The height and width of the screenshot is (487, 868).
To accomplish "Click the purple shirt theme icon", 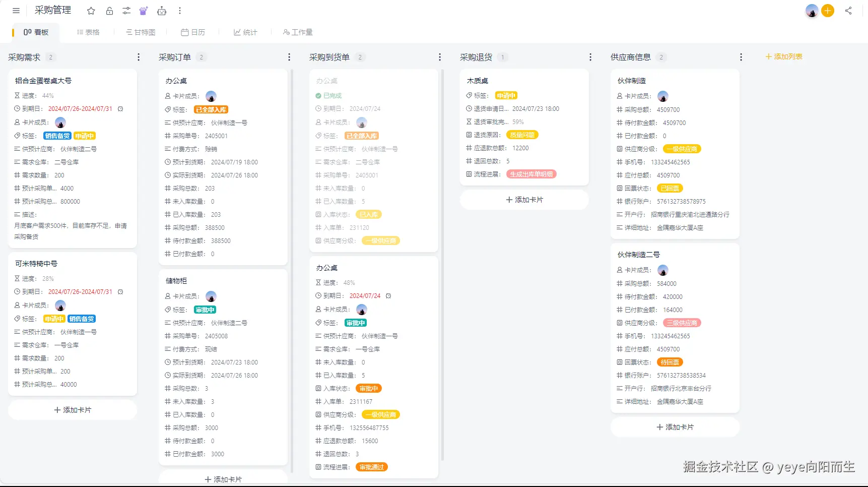I will (x=144, y=11).
